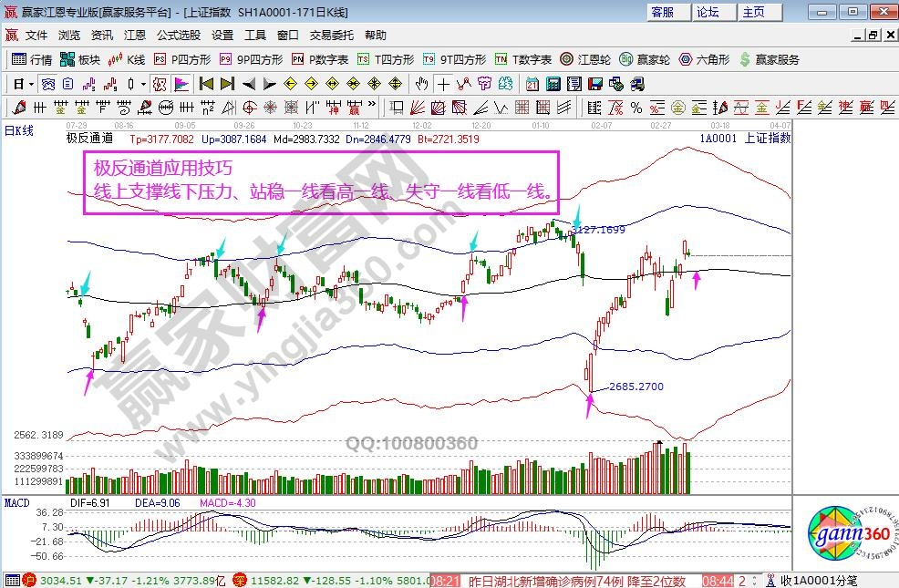
Task: Click the 论坛 forum button
Action: [708, 12]
